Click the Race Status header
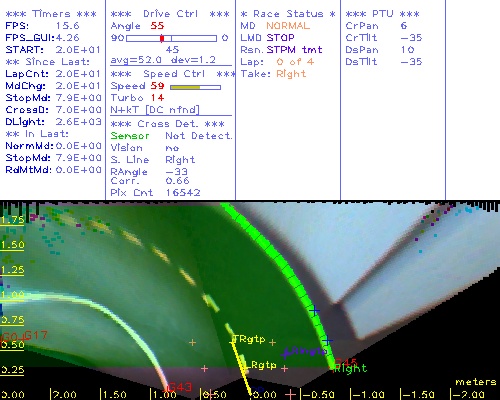Image resolution: width=500 pixels, height=400 pixels. point(288,14)
